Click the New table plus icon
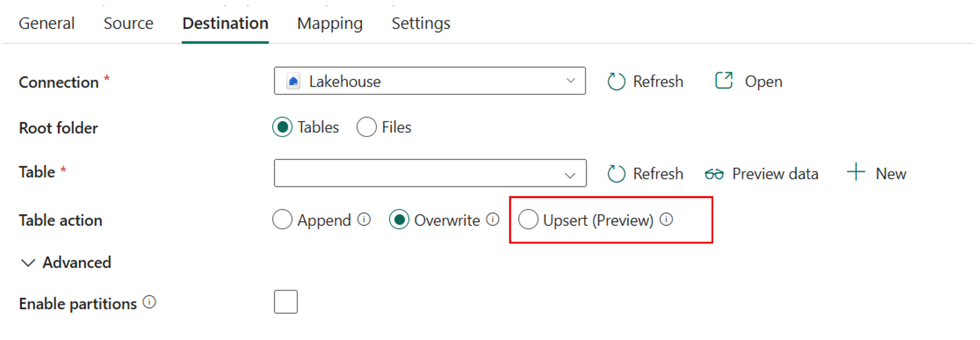 point(856,172)
